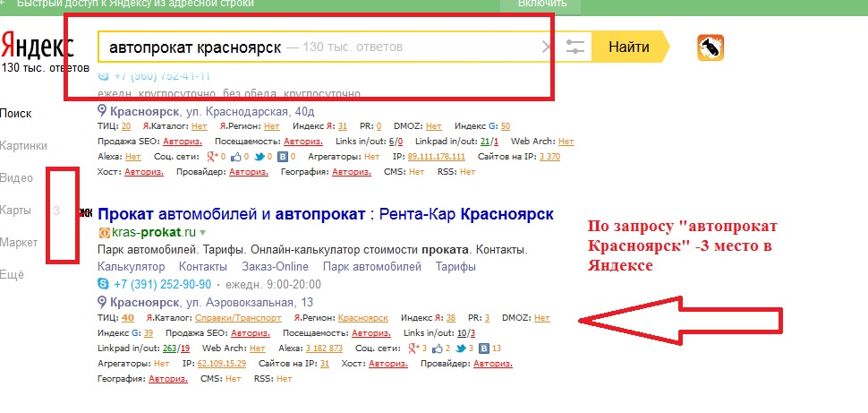Click the Включить button in the green bar
This screenshot has width=868, height=413.
coord(542,4)
